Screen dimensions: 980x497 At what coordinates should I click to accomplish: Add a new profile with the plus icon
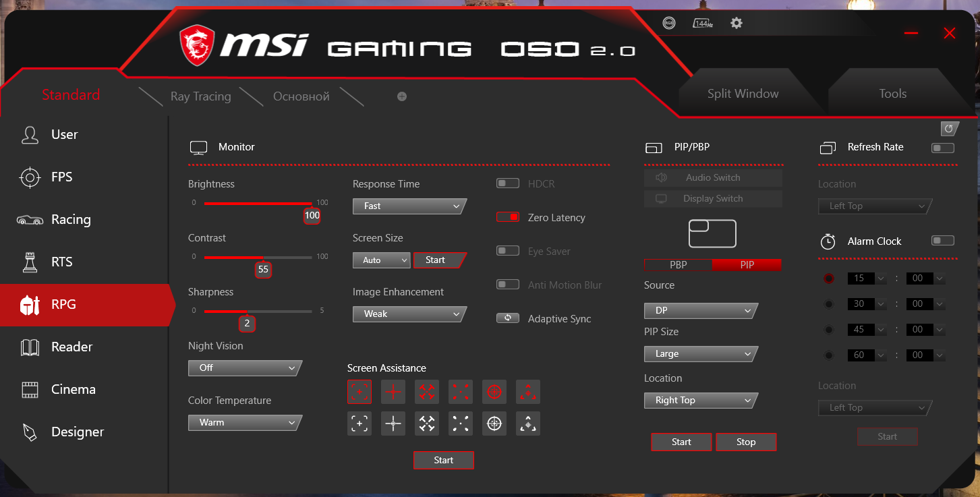click(x=402, y=96)
